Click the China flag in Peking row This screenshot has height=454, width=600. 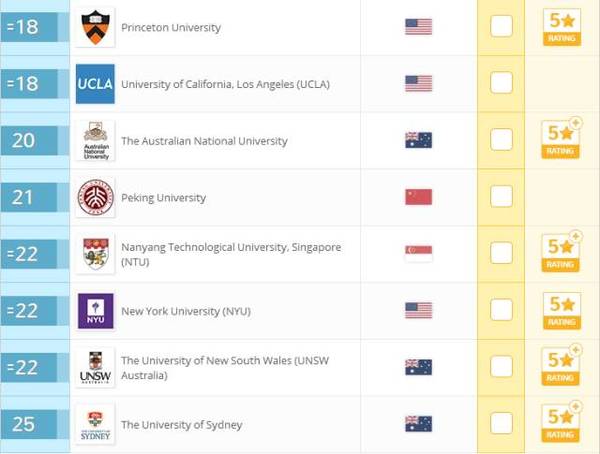tap(419, 197)
